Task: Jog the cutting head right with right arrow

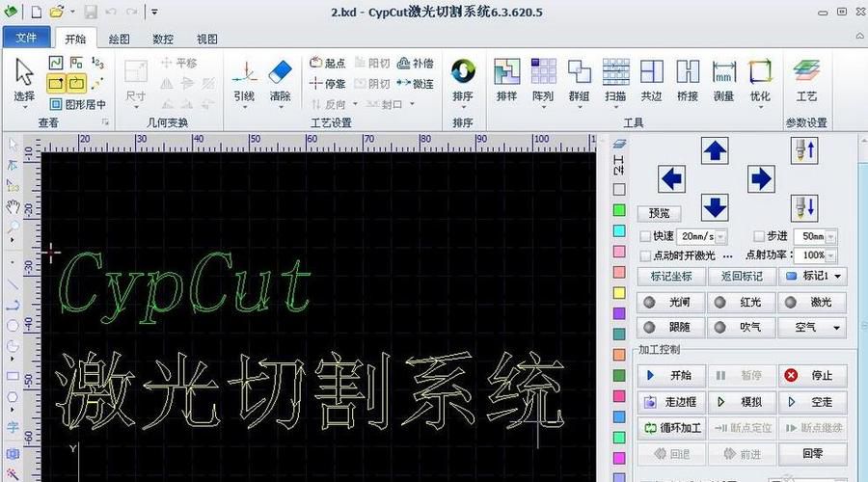Action: 761,178
